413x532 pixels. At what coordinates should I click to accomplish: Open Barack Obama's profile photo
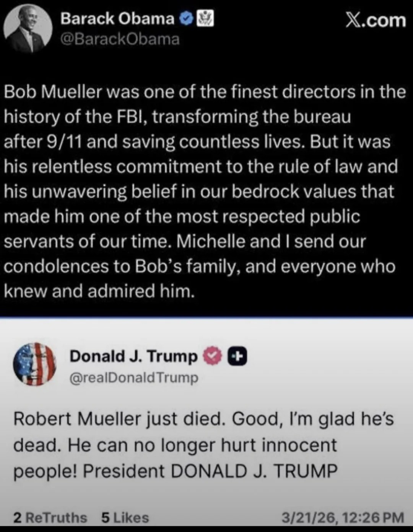click(28, 29)
